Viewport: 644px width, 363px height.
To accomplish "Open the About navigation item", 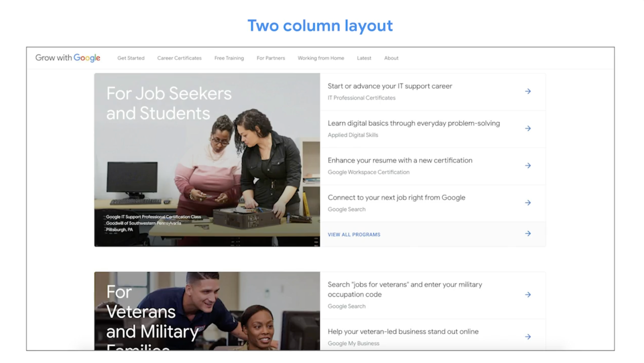I will (x=391, y=58).
